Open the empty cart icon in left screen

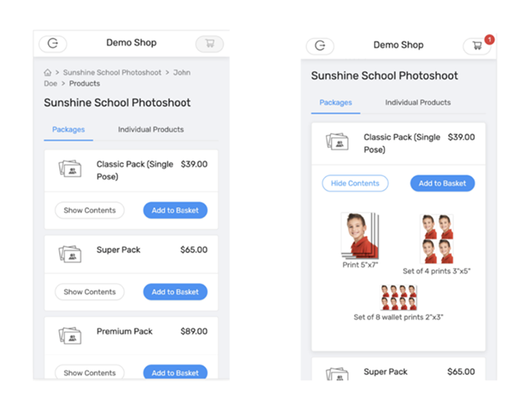210,44
